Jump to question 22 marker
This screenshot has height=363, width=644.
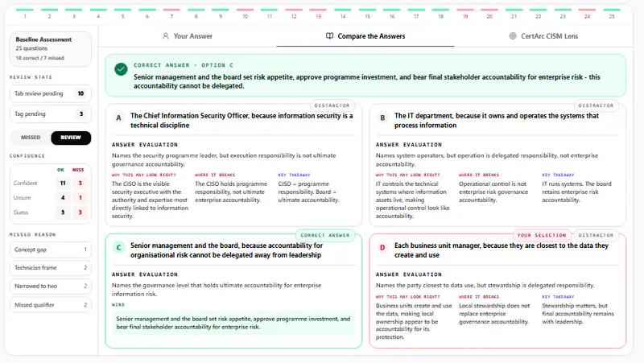539,13
